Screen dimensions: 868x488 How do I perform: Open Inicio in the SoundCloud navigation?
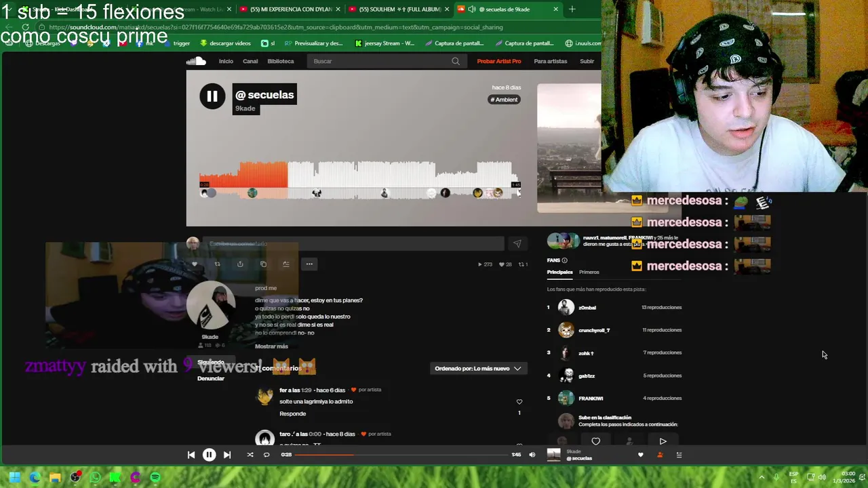tap(226, 61)
